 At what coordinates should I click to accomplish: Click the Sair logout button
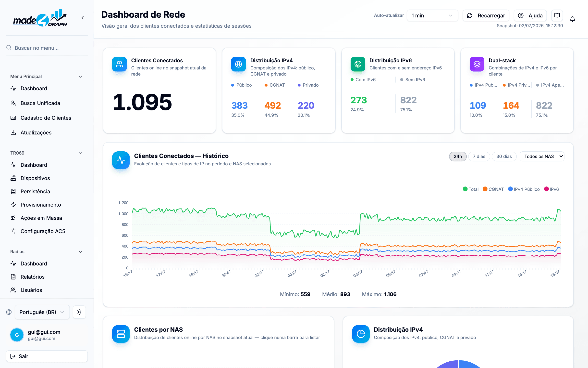(x=47, y=356)
